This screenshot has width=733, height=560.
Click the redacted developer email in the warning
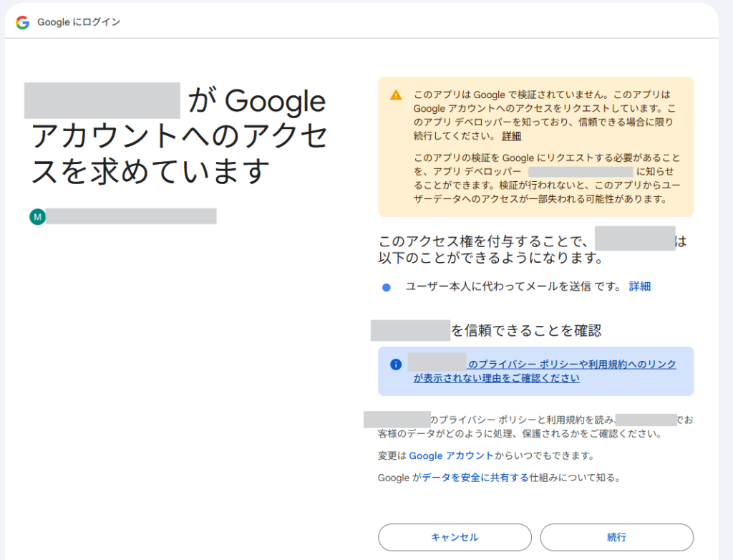(x=580, y=172)
